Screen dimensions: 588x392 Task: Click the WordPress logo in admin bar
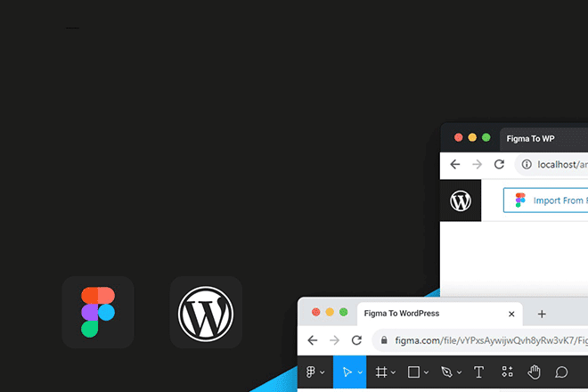pyautogui.click(x=461, y=200)
